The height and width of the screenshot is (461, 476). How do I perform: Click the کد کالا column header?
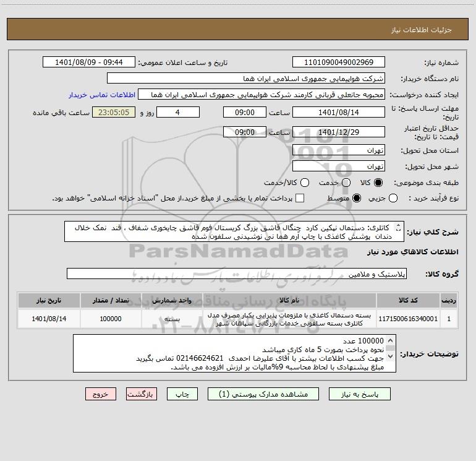[408, 301]
